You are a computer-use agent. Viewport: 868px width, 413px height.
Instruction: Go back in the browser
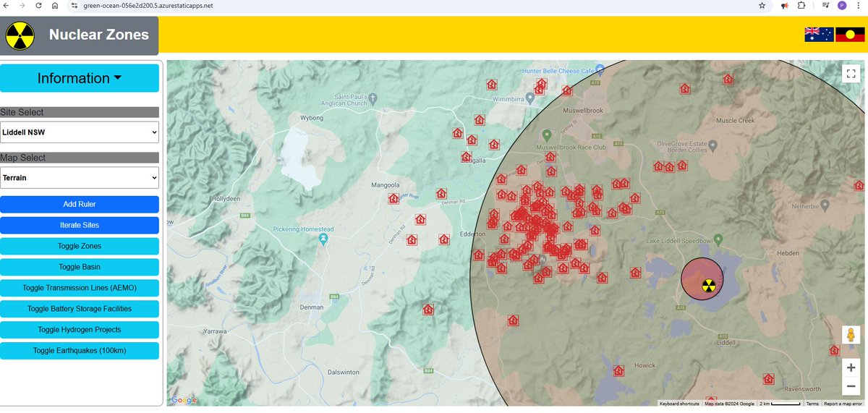click(x=7, y=5)
